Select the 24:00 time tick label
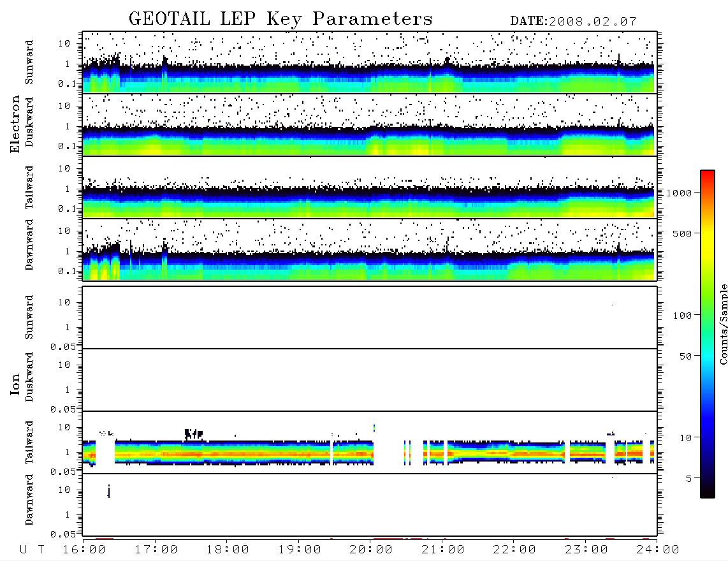The height and width of the screenshot is (561, 728). [658, 550]
